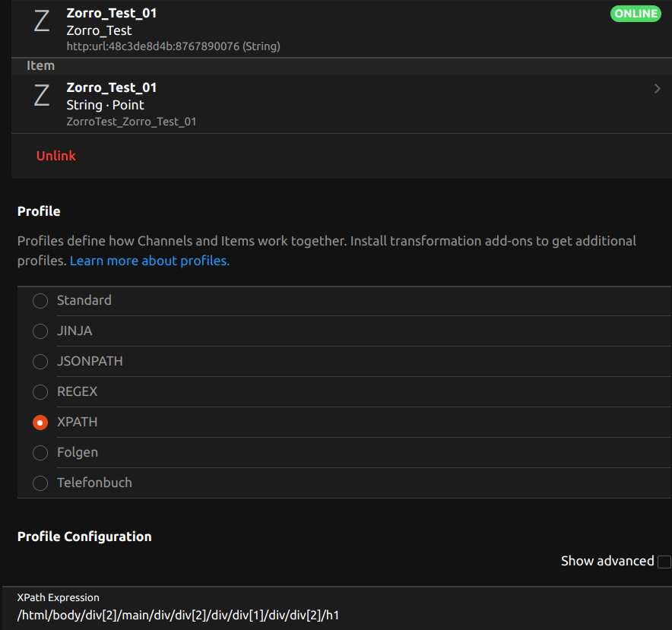Click the Zorro_Test_01 title in the Item row
The image size is (672, 630).
112,88
